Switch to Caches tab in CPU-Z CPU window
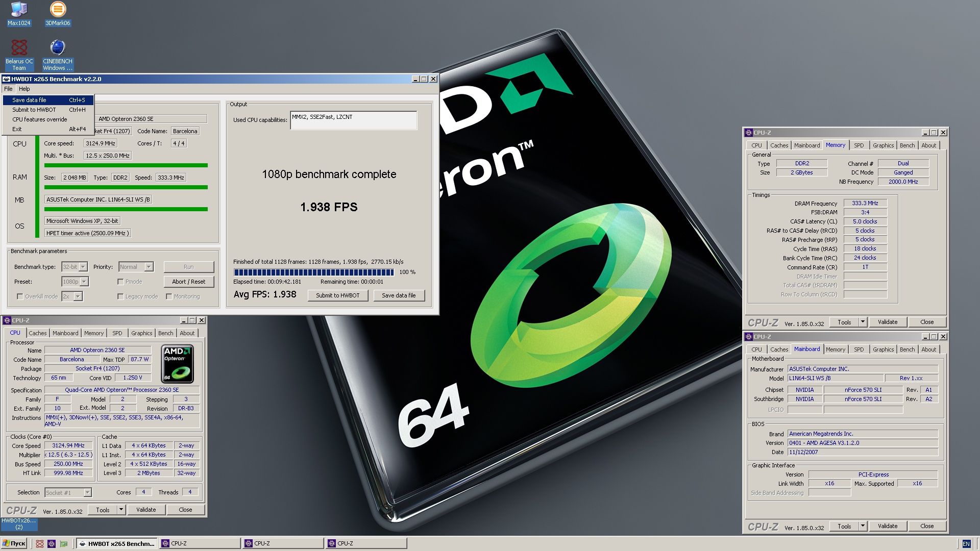The image size is (980, 551). pos(38,333)
